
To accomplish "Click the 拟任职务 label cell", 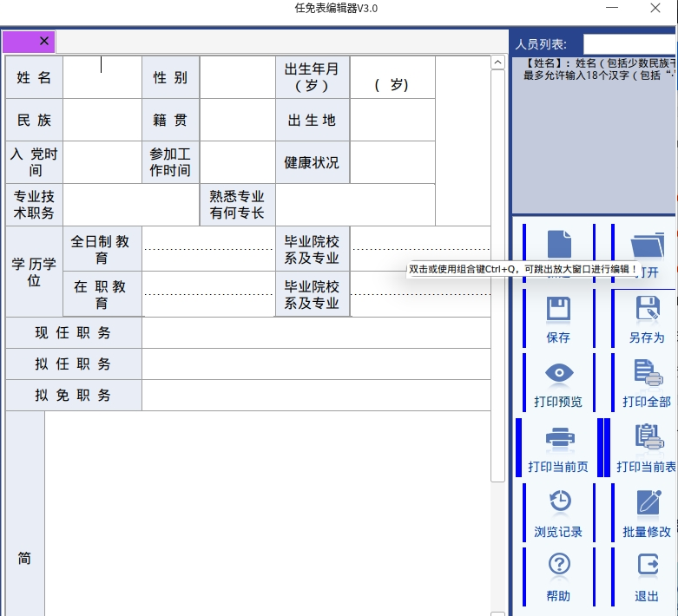I will click(74, 364).
